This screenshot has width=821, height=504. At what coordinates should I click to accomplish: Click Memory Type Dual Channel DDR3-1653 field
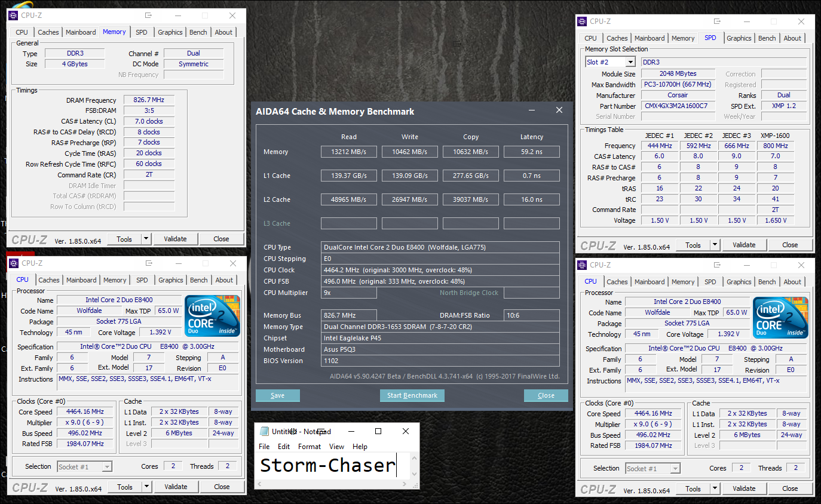[x=440, y=327]
